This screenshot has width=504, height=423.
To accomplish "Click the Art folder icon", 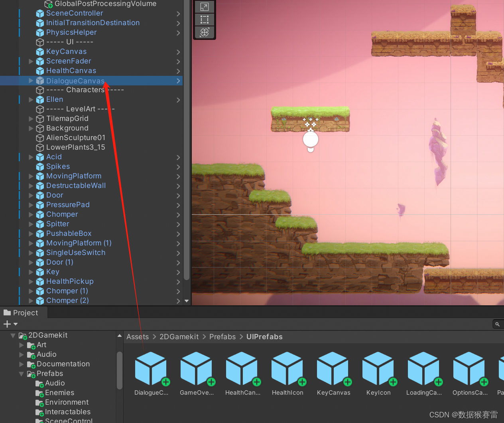I will click(x=31, y=345).
